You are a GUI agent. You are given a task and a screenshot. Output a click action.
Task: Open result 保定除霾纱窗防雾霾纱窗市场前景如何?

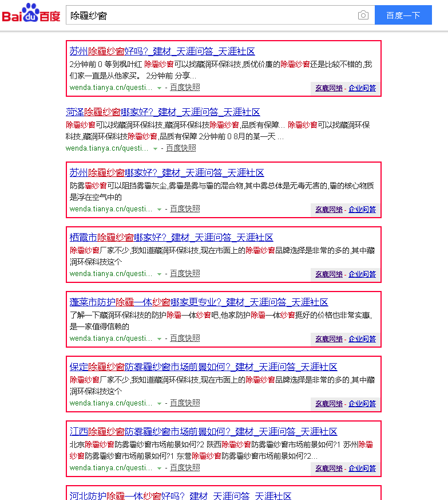tap(203, 367)
